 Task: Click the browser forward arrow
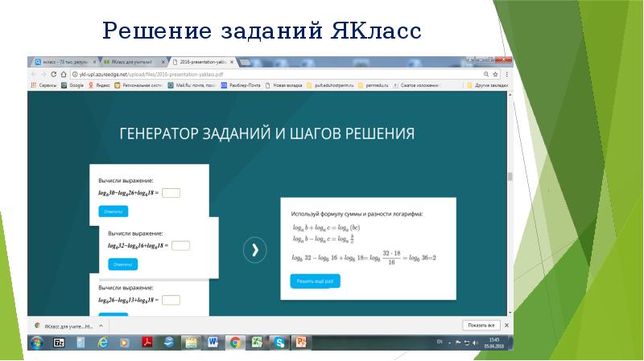click(x=43, y=74)
